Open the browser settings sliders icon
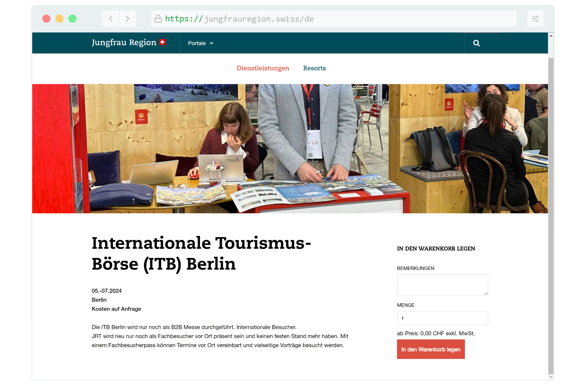586x392 pixels. (x=535, y=19)
